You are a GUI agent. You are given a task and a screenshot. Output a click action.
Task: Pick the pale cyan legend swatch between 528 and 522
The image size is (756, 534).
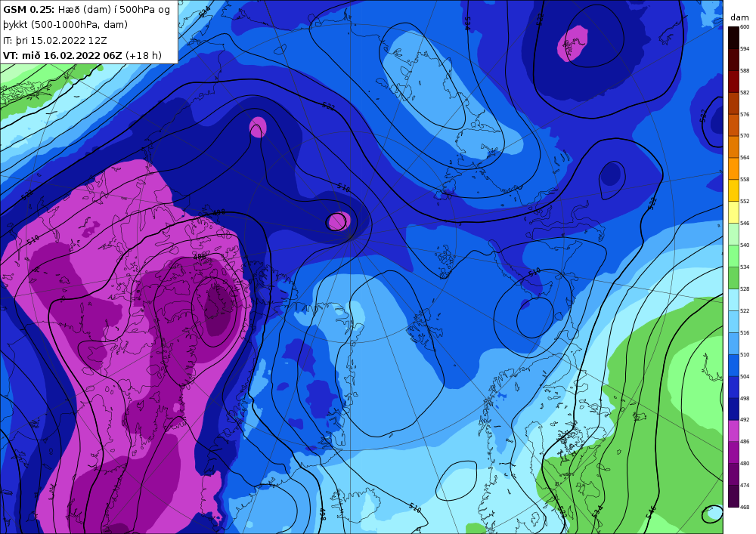(733, 300)
